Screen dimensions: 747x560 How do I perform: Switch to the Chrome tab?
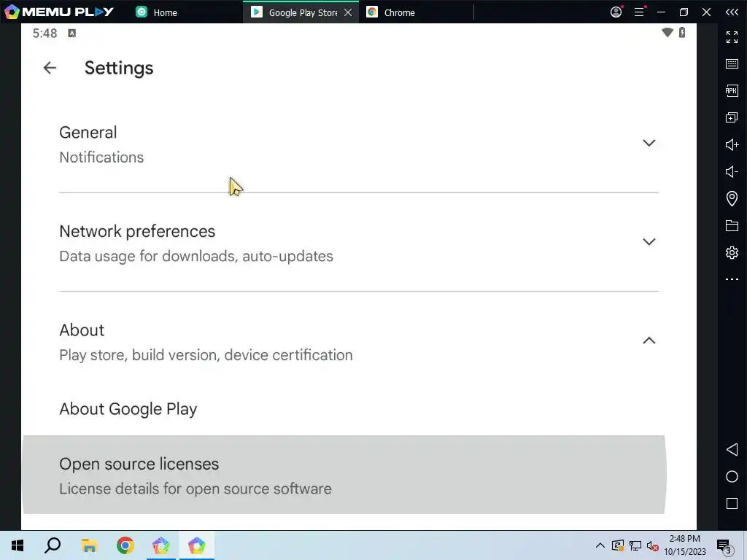click(x=391, y=12)
